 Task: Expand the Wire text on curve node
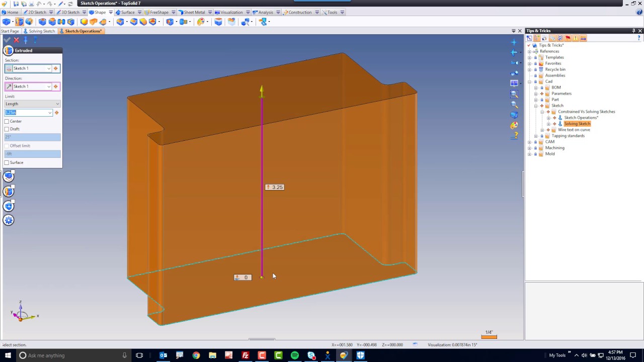click(542, 130)
